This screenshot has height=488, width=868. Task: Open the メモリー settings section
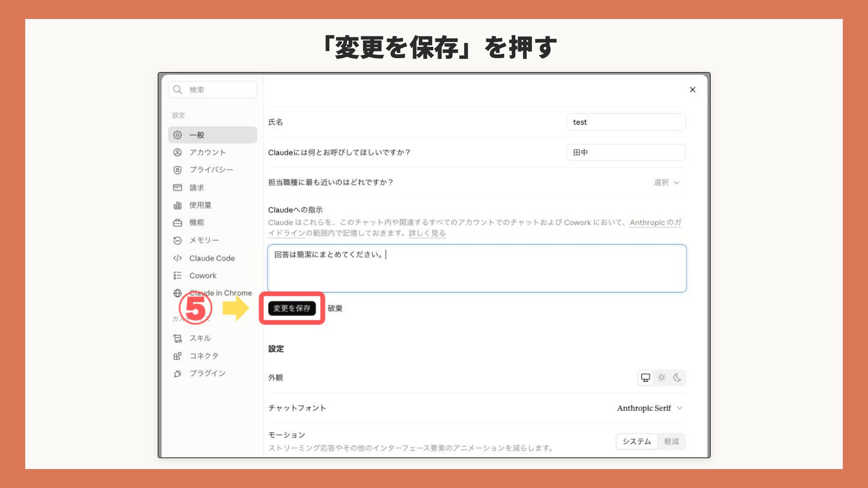tap(213, 241)
